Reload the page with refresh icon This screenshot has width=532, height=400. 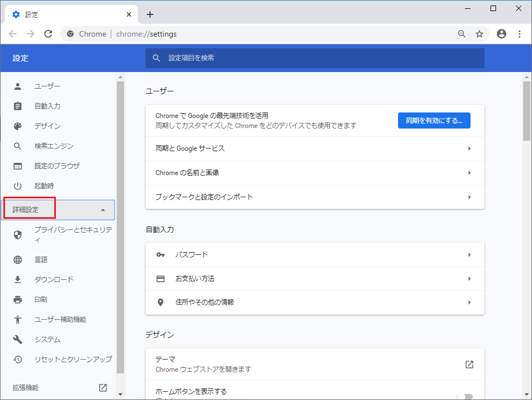point(48,34)
